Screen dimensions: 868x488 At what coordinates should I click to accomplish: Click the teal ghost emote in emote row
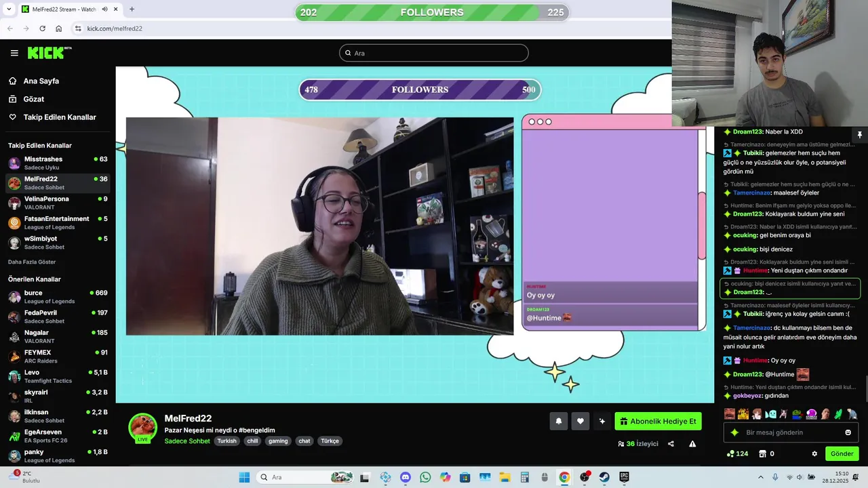pyautogui.click(x=770, y=413)
